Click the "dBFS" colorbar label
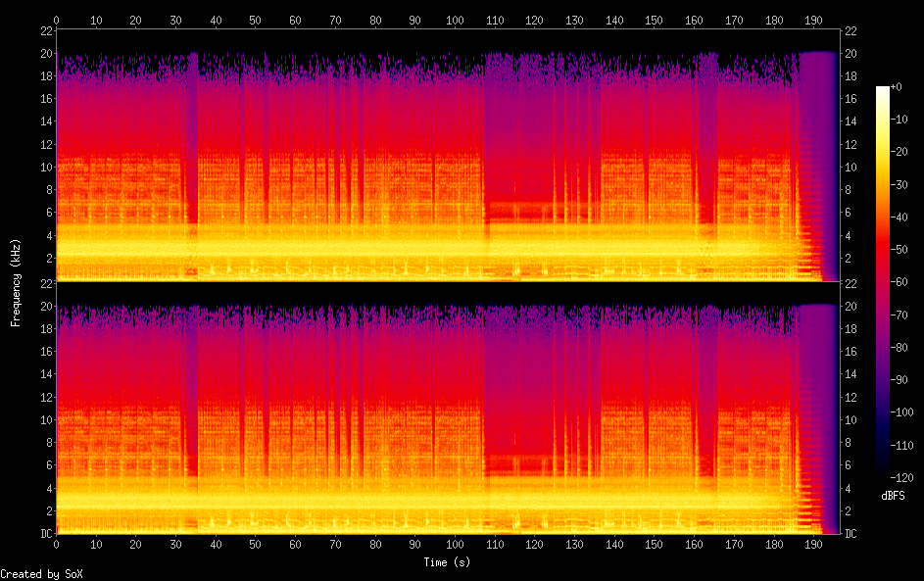The height and width of the screenshot is (581, 924). 893,496
